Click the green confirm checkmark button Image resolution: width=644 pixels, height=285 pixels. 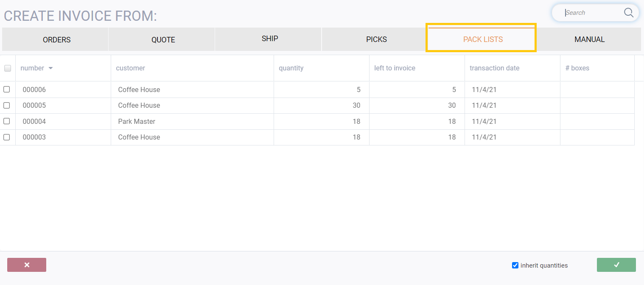(616, 265)
